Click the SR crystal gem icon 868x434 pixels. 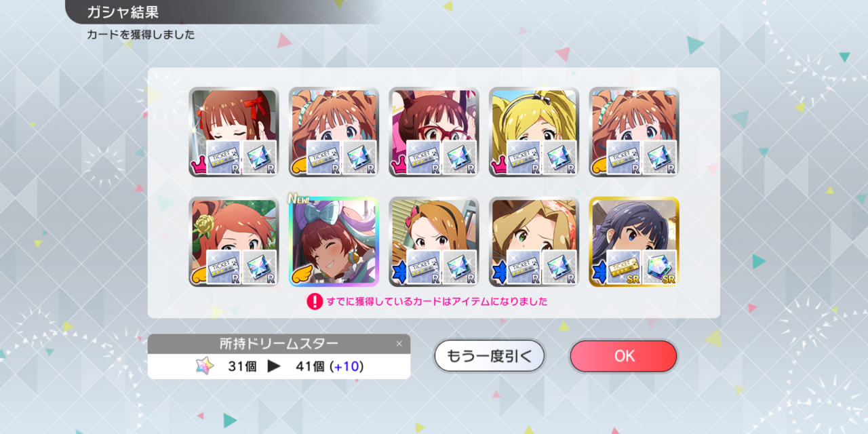(x=660, y=267)
